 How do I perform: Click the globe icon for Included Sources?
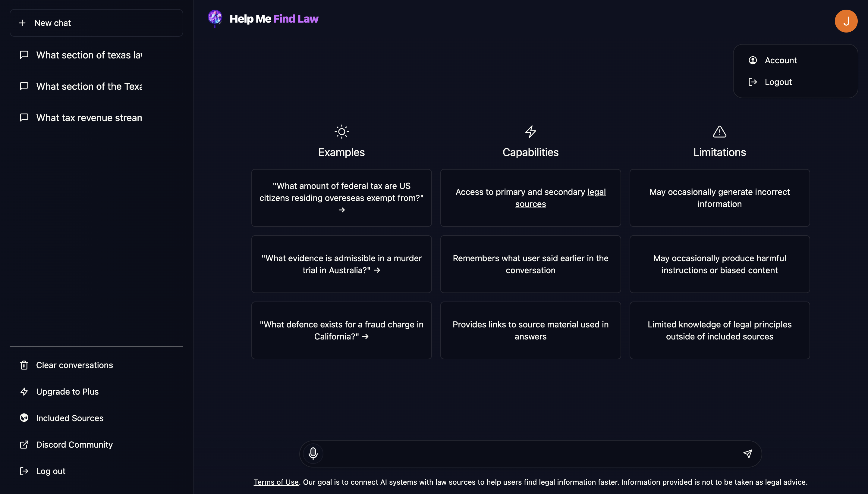click(x=24, y=418)
